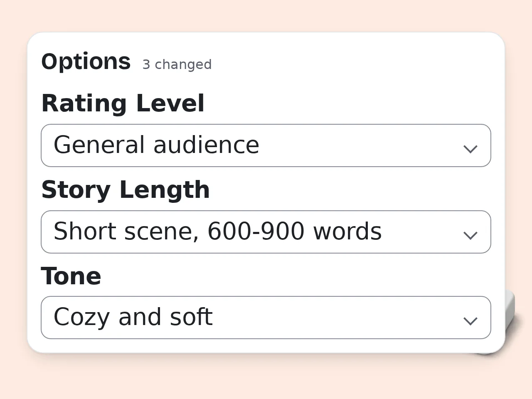Screen dimensions: 532x399
Task: Open the Story Length dropdown
Action: point(266,232)
